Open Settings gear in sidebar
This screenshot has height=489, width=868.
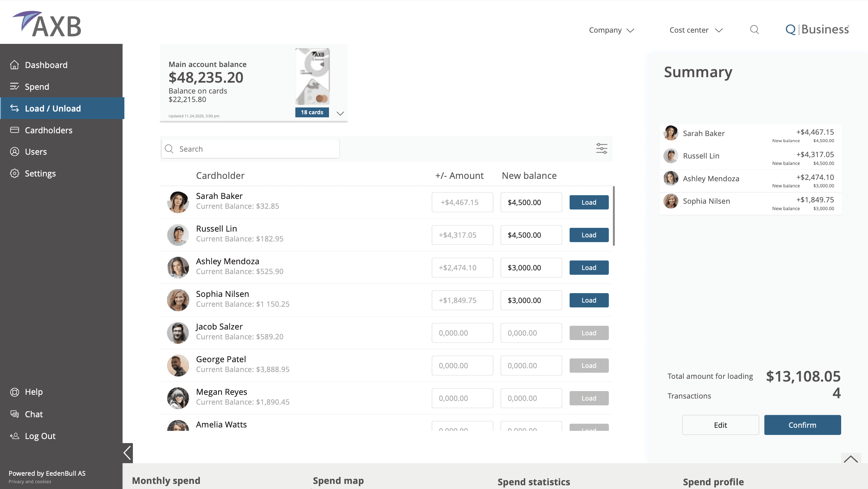14,173
